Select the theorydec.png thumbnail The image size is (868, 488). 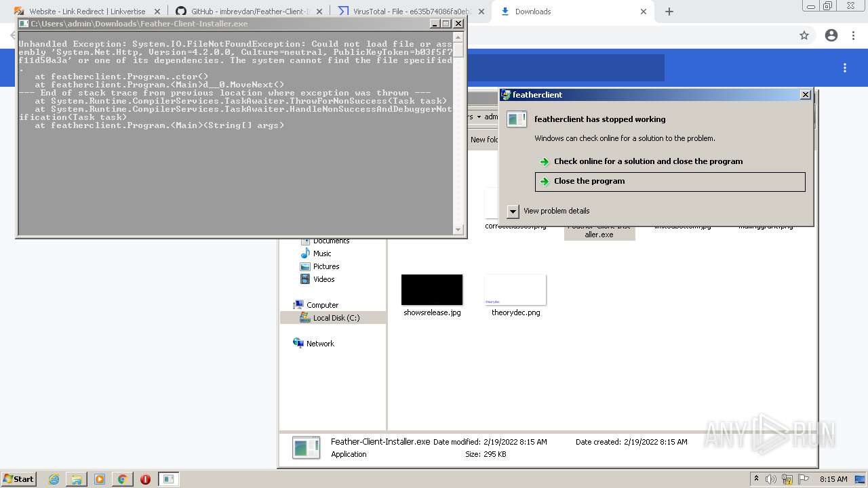pyautogui.click(x=515, y=289)
